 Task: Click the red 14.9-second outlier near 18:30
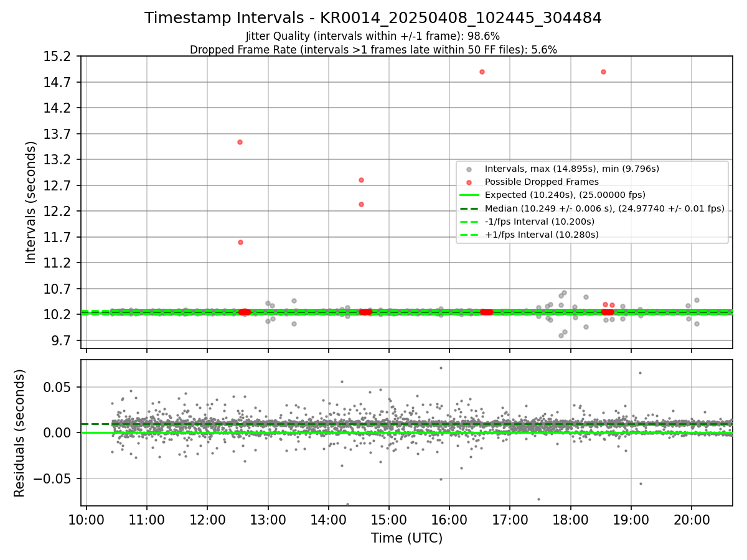603,72
